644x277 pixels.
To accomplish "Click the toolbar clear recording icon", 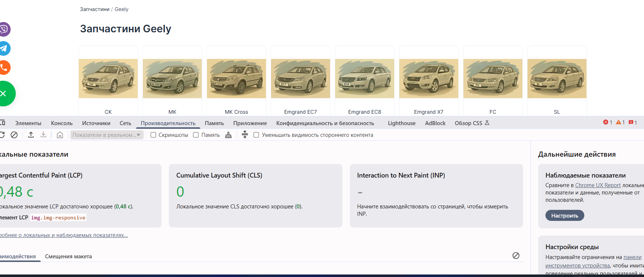I will click(14, 135).
